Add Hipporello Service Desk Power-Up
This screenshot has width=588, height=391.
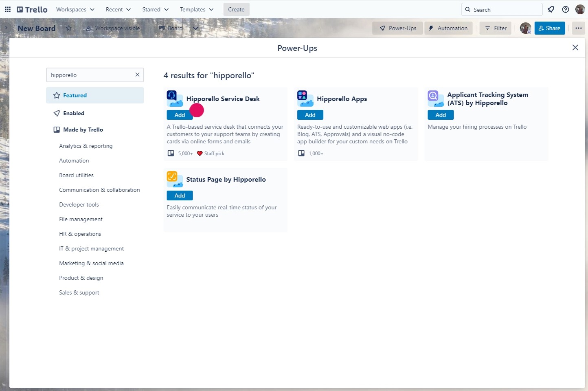pyautogui.click(x=180, y=115)
